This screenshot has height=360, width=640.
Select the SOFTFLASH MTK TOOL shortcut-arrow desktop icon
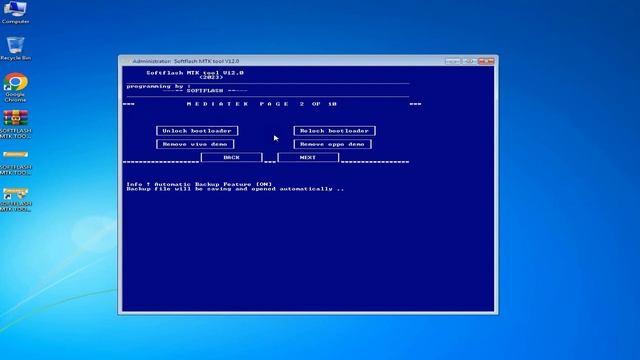[x=16, y=199]
